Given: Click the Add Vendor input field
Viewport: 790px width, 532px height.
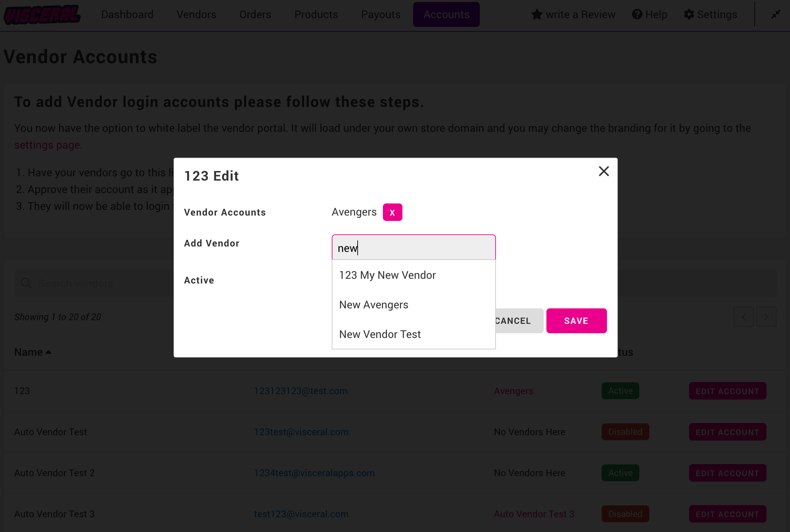Looking at the screenshot, I should pyautogui.click(x=414, y=248).
